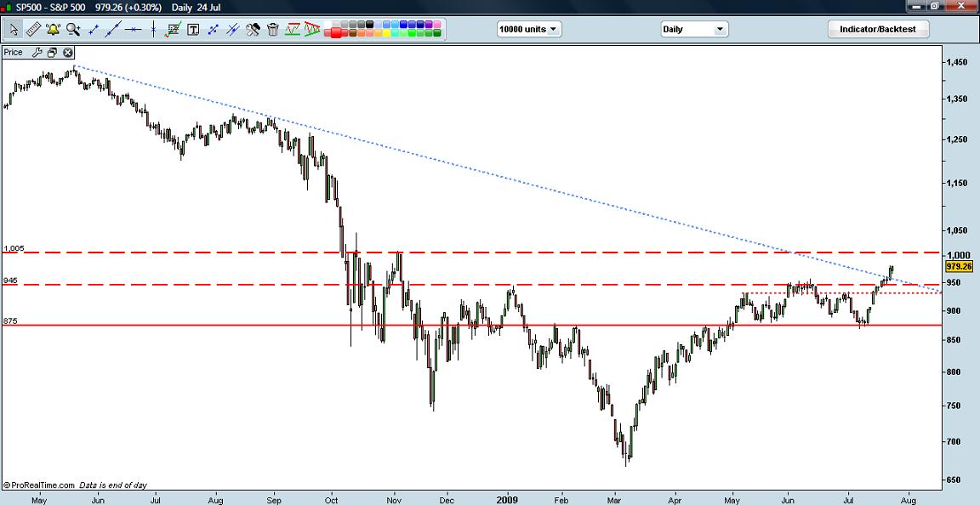Select the text annotation tool
Screen dimensions: 980x505
(x=193, y=29)
